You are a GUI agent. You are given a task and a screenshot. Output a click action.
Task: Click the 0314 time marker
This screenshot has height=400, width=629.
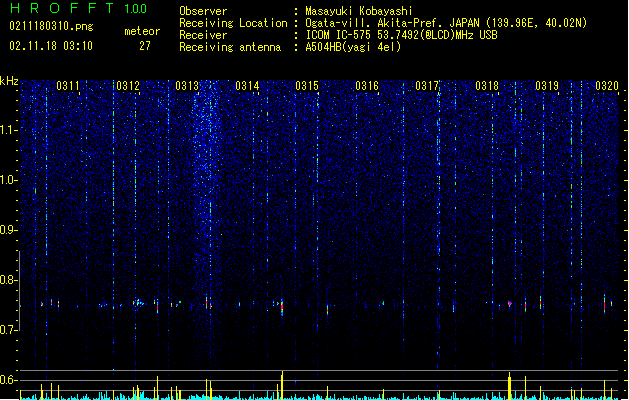pyautogui.click(x=247, y=86)
